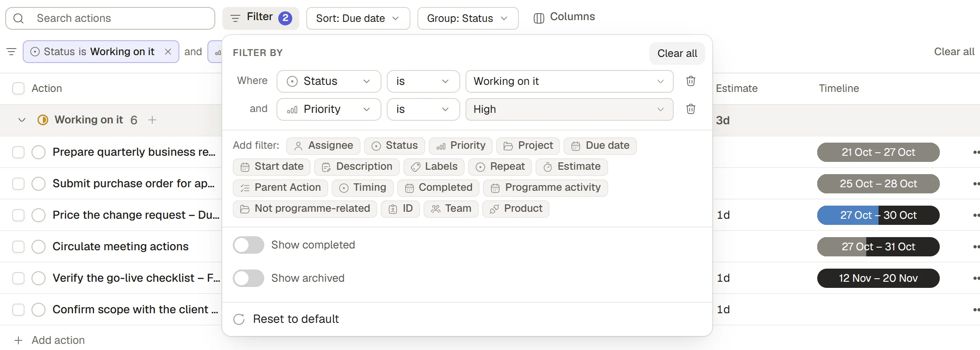Check the box for Price the change request row

(x=18, y=215)
